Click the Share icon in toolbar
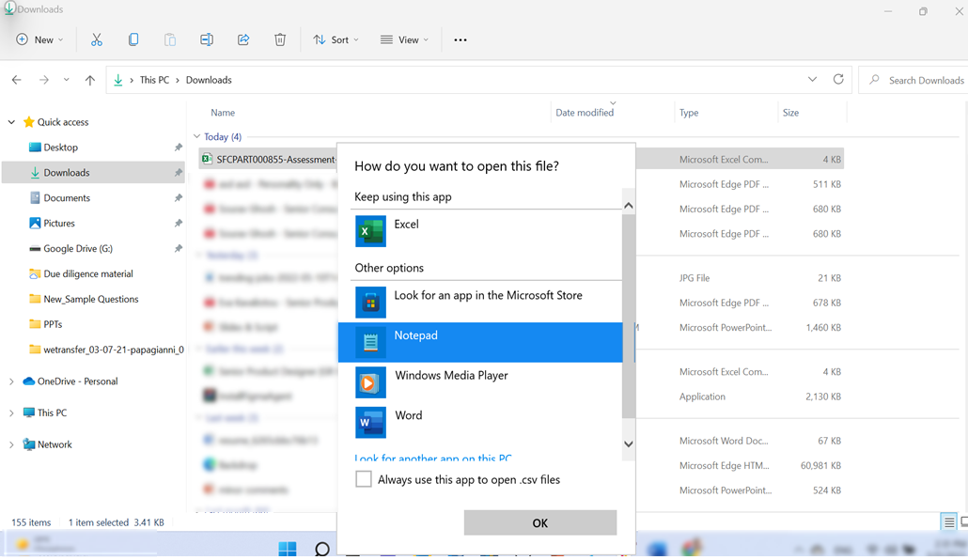The height and width of the screenshot is (560, 968). [x=243, y=39]
